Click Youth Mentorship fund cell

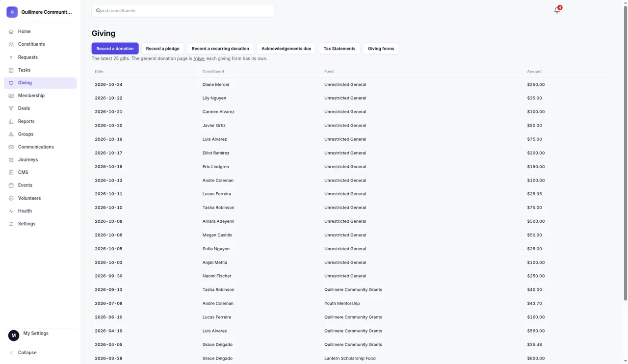(342, 303)
